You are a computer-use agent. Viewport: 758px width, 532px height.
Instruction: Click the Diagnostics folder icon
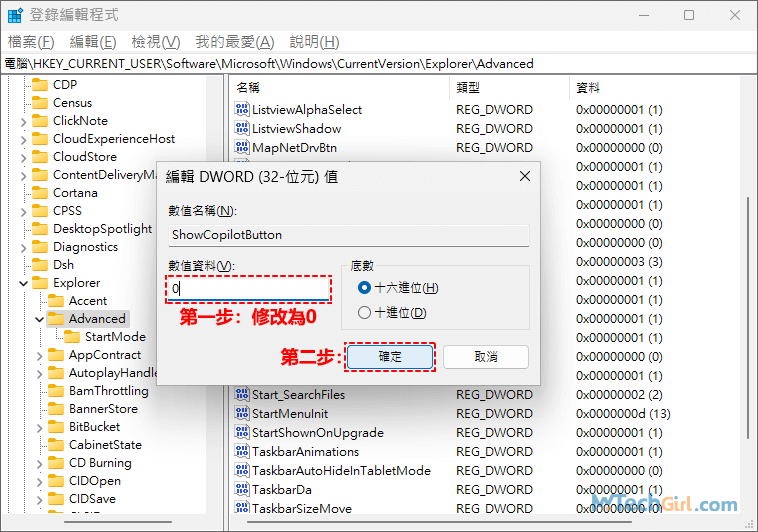pyautogui.click(x=40, y=247)
